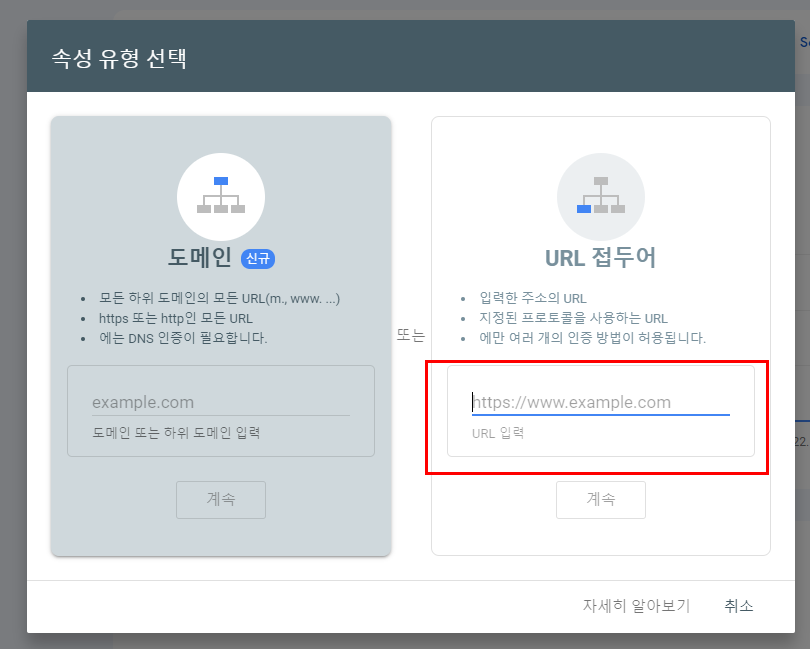
Task: Click the bullet 에는 DNS 인증이 필요합니다.
Action: 183,338
